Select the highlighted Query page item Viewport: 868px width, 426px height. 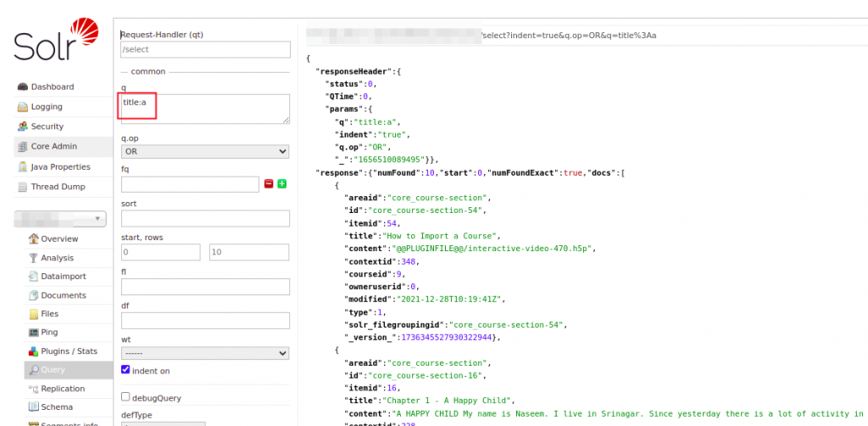69,370
